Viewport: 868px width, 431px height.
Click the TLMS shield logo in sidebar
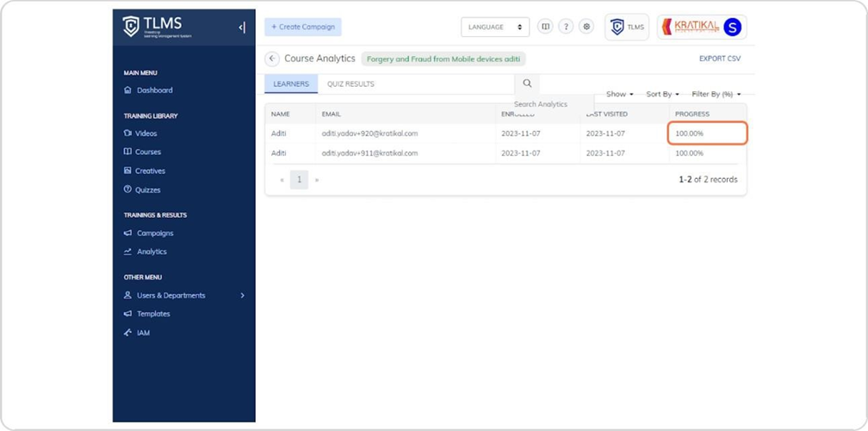[x=131, y=27]
